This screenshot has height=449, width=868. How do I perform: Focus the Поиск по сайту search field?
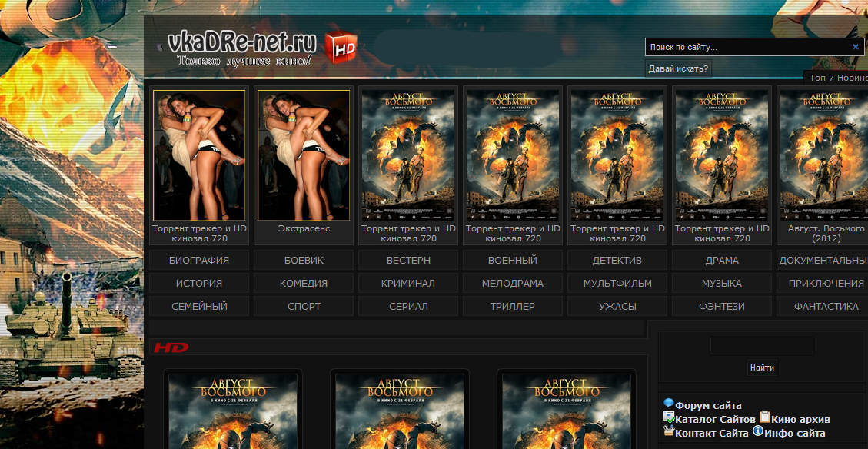click(747, 47)
